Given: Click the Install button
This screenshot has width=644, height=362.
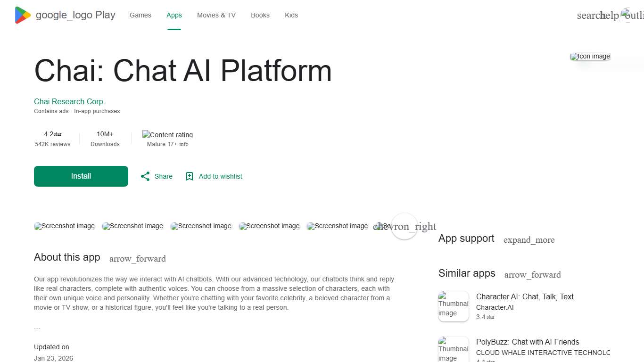Looking at the screenshot, I should click(x=81, y=176).
